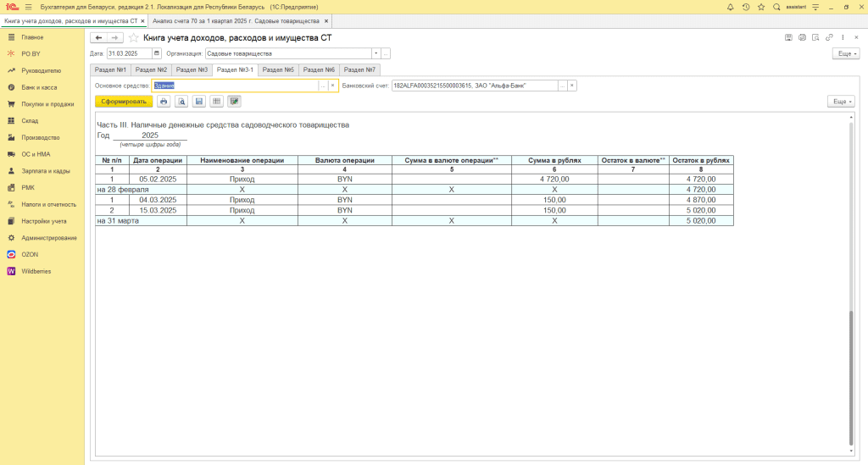868x465 pixels.
Task: Save the report to file
Action: pyautogui.click(x=198, y=101)
